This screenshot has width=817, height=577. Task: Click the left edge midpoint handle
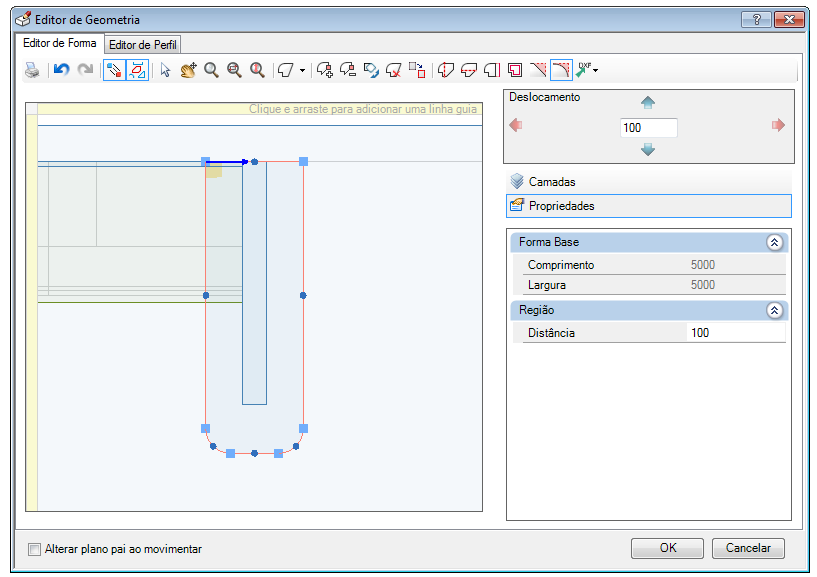coord(206,296)
